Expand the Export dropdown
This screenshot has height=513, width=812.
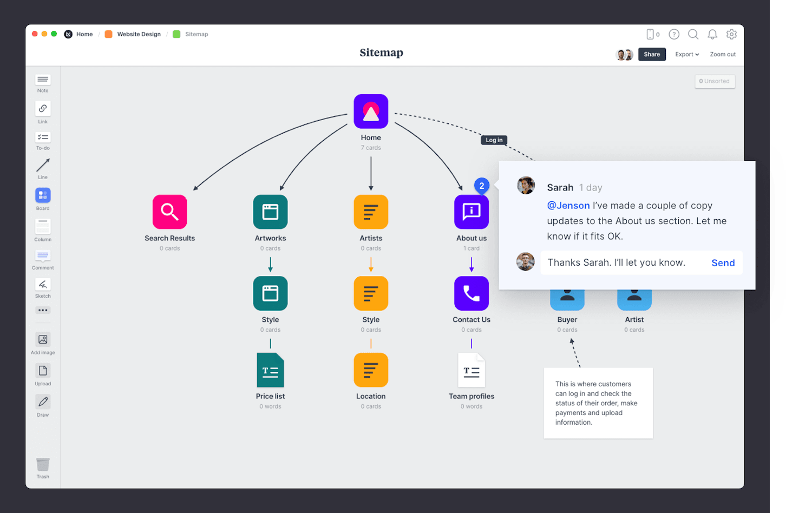click(686, 54)
